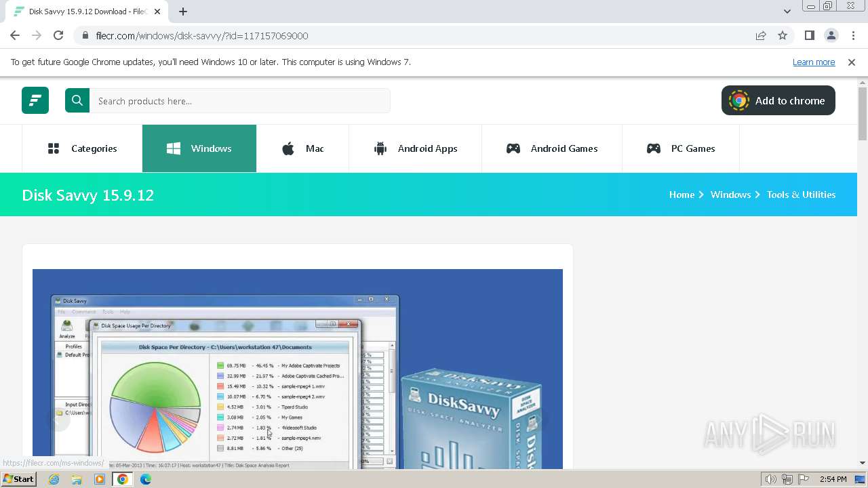
Task: Open media player taskbar icon
Action: click(x=100, y=479)
